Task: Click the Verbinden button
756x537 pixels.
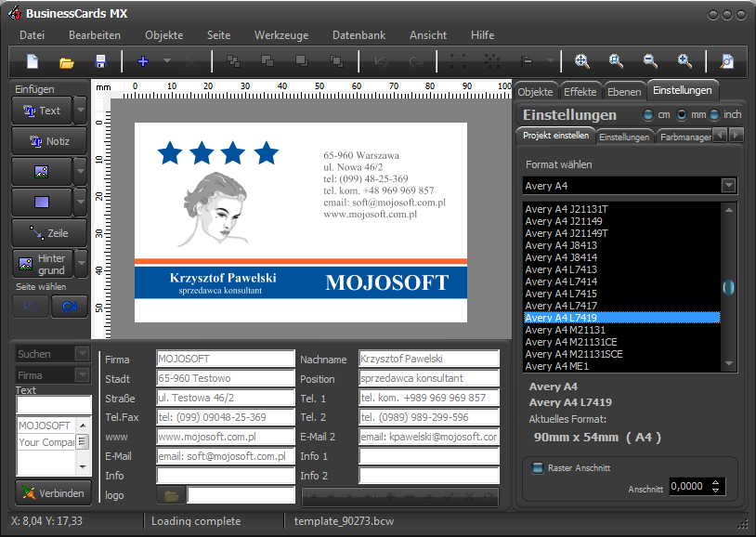Action: coord(54,493)
